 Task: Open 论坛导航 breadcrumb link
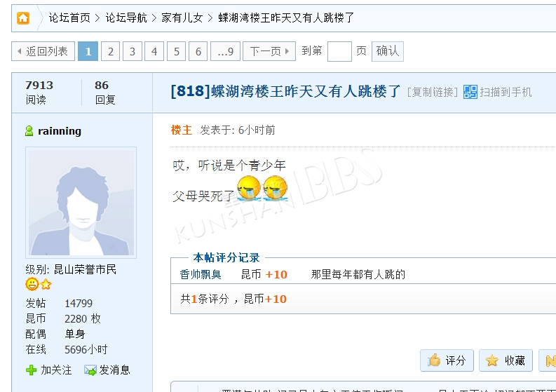pyautogui.click(x=126, y=18)
